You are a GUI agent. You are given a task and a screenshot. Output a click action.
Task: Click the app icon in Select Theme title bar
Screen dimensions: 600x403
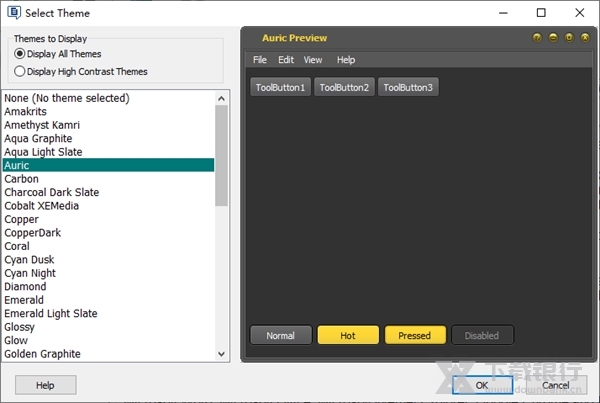[x=12, y=13]
